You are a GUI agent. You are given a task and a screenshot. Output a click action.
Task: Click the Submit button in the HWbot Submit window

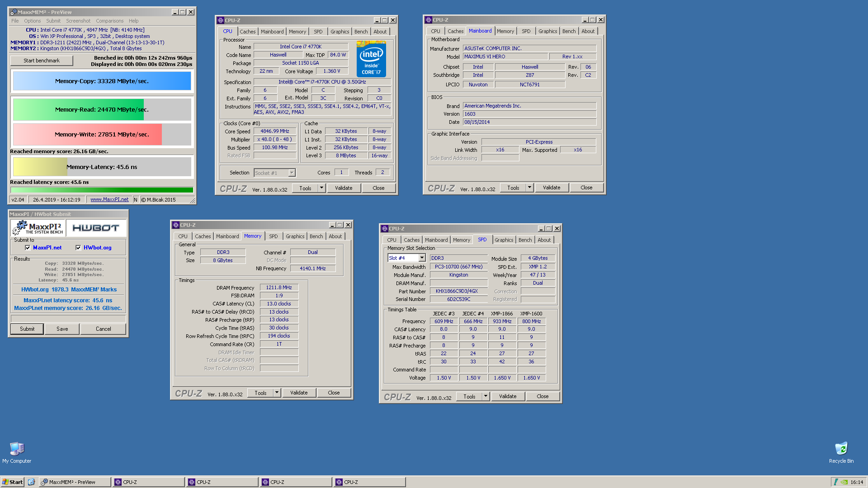point(27,329)
